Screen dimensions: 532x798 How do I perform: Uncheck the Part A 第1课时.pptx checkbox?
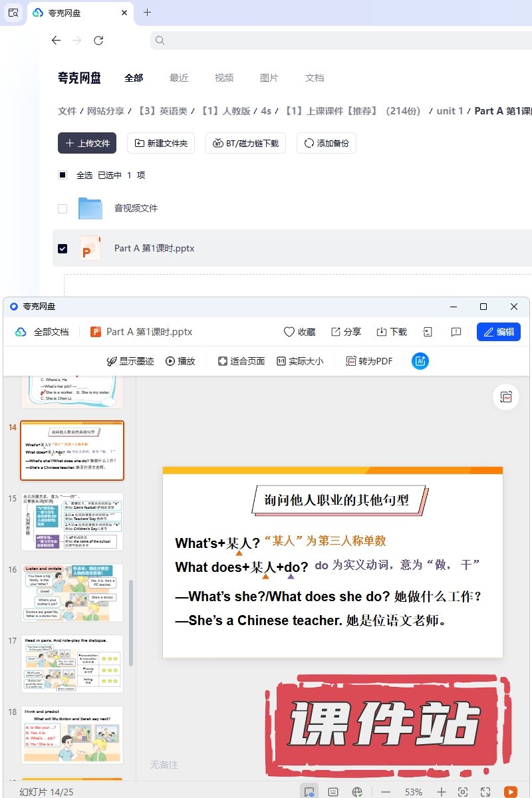pyautogui.click(x=63, y=248)
